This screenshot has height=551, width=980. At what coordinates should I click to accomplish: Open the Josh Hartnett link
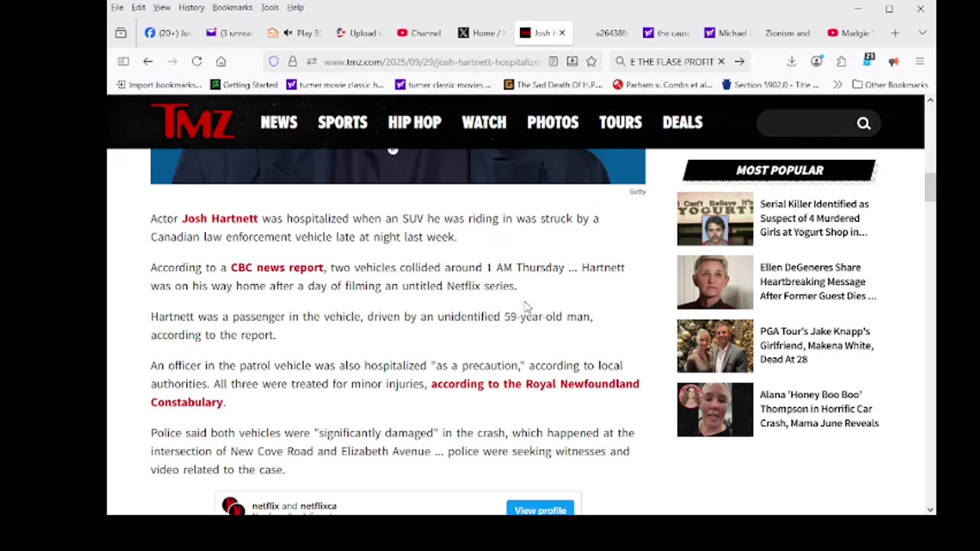click(220, 219)
